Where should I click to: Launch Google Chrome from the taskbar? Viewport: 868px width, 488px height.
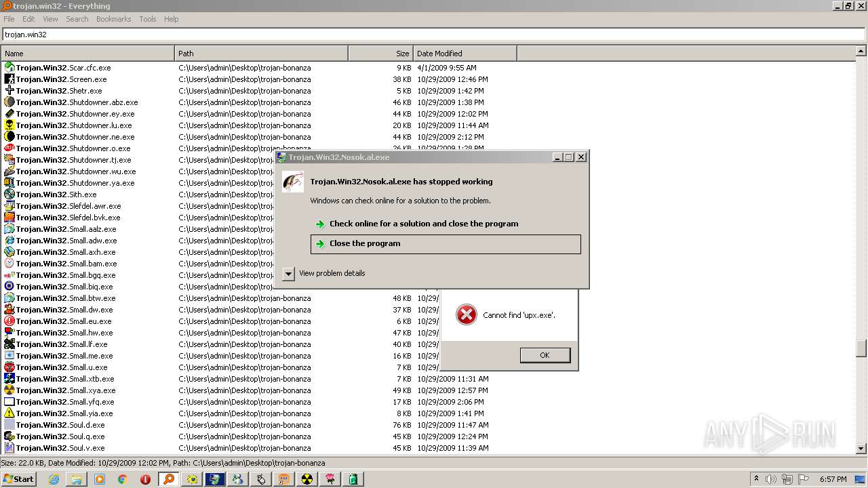[x=123, y=479]
